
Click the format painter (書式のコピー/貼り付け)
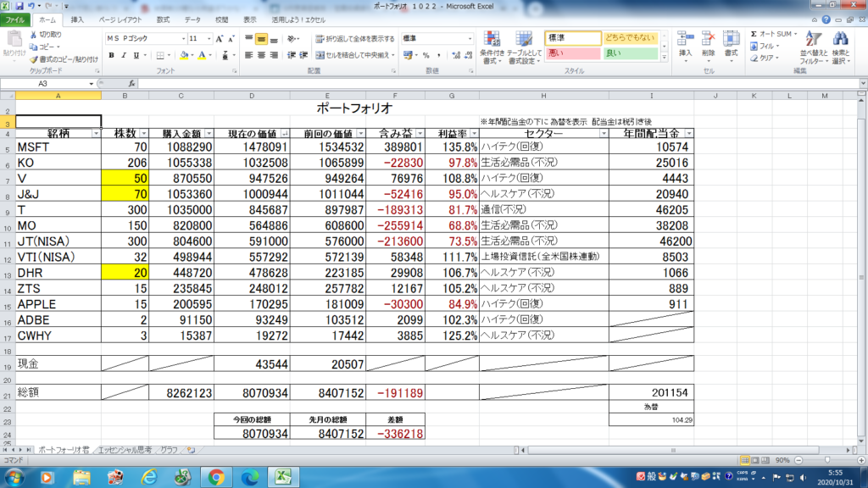[x=64, y=59]
